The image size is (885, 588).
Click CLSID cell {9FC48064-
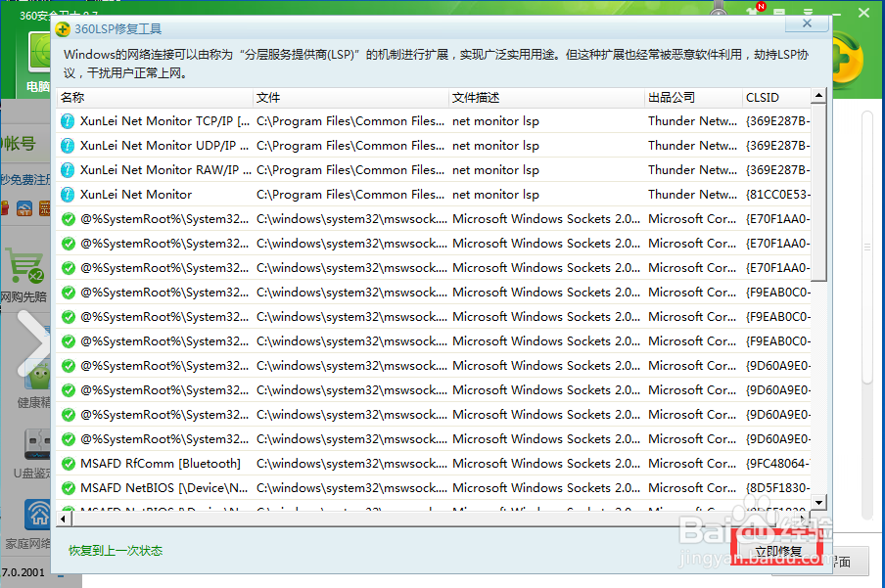(x=777, y=464)
